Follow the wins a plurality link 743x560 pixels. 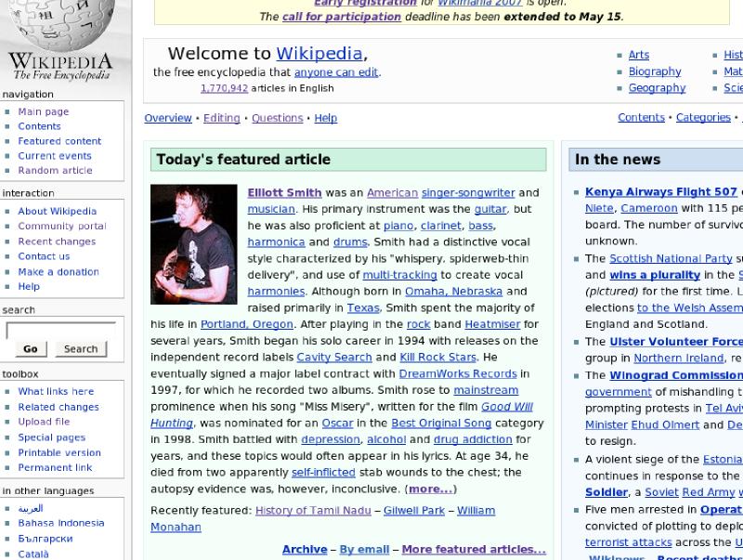point(655,275)
